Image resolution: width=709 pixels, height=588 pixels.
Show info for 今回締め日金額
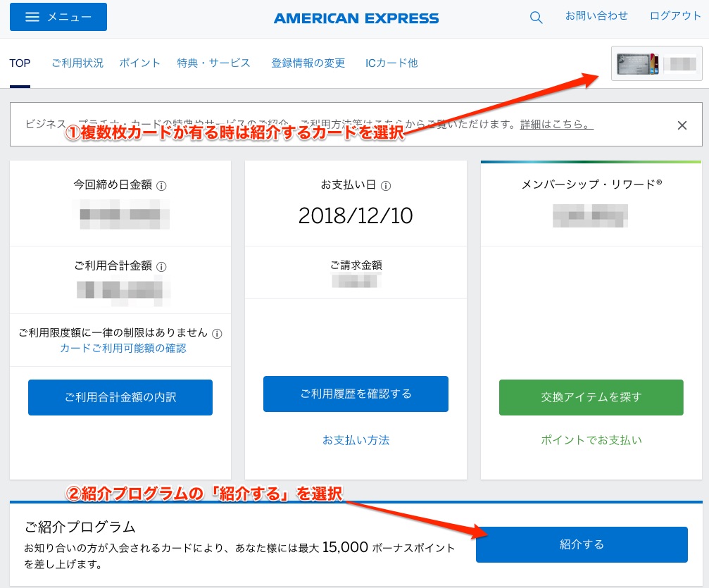[161, 185]
